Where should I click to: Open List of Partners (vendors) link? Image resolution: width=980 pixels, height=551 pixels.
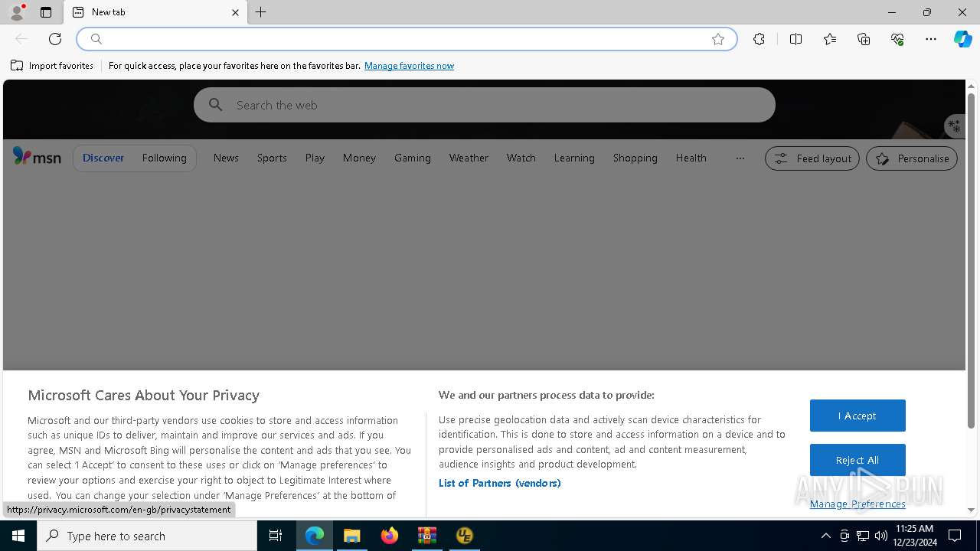click(499, 483)
